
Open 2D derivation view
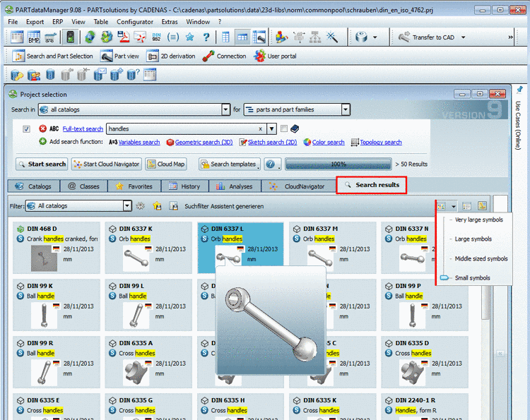pos(171,56)
